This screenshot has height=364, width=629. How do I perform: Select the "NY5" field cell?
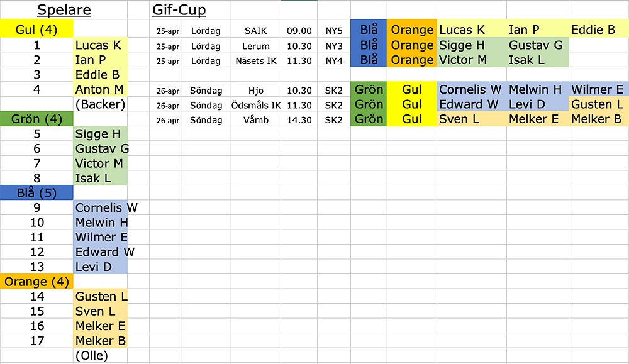[334, 30]
